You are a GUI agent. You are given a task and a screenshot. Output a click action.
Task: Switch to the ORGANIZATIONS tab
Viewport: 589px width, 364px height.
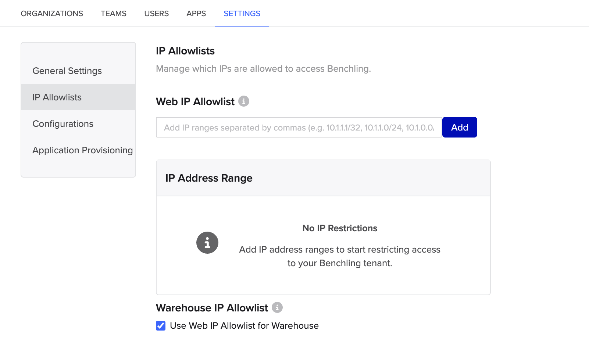(x=52, y=13)
